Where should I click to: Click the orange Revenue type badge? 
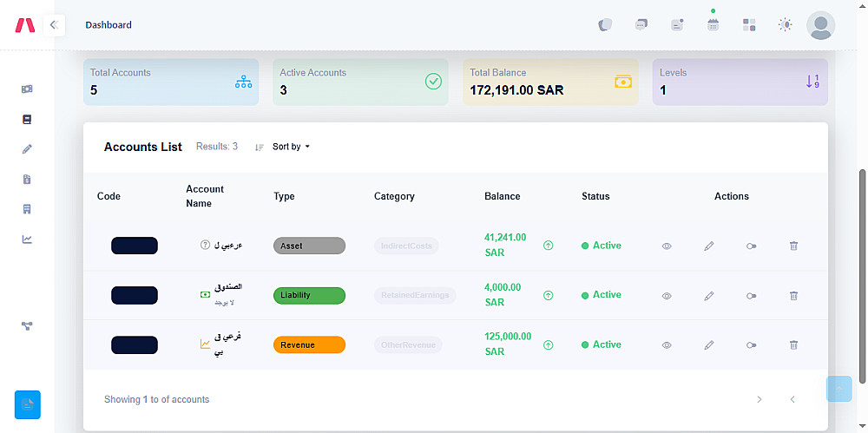pyautogui.click(x=309, y=345)
